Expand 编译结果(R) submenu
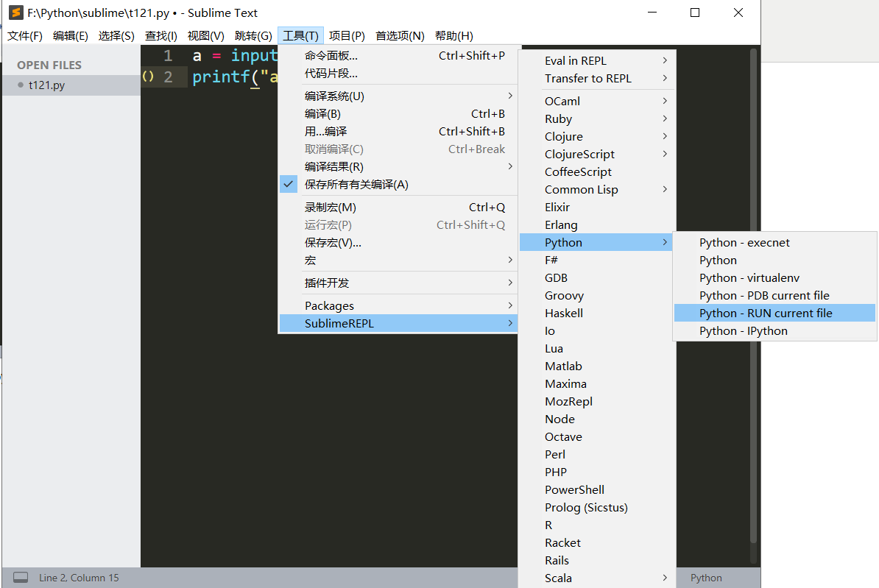 point(398,166)
